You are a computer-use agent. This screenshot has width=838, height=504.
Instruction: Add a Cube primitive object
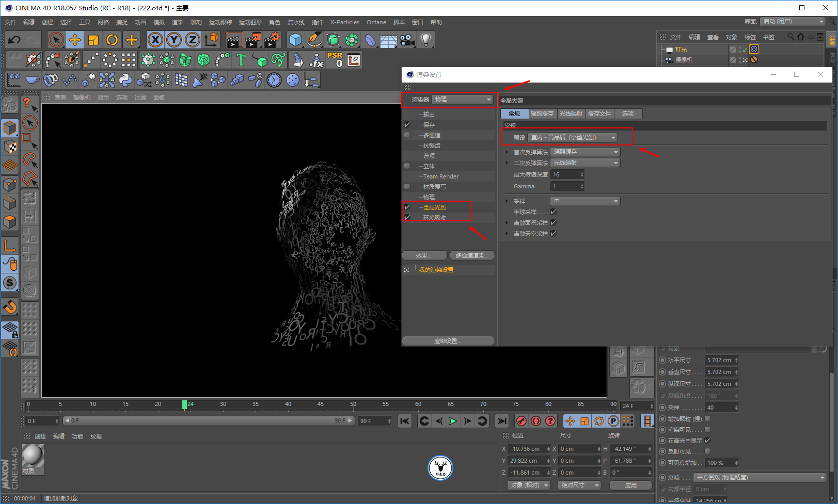tap(295, 40)
